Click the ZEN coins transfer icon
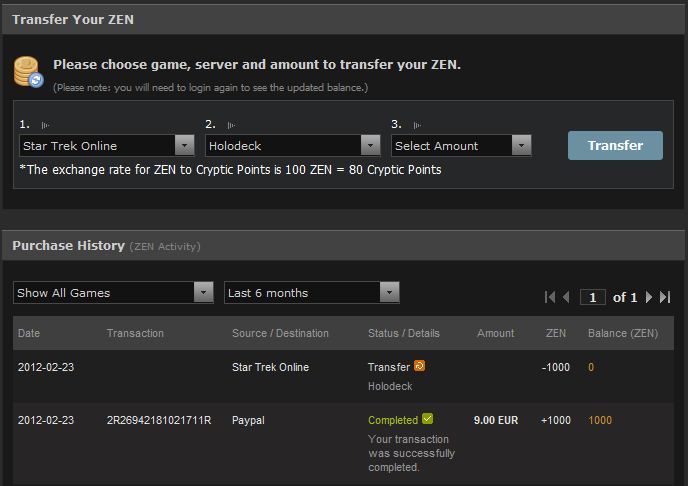688x486 pixels. 29,71
